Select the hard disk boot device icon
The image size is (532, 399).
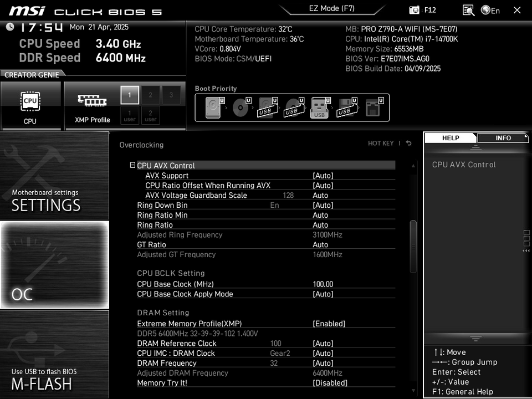coord(214,108)
